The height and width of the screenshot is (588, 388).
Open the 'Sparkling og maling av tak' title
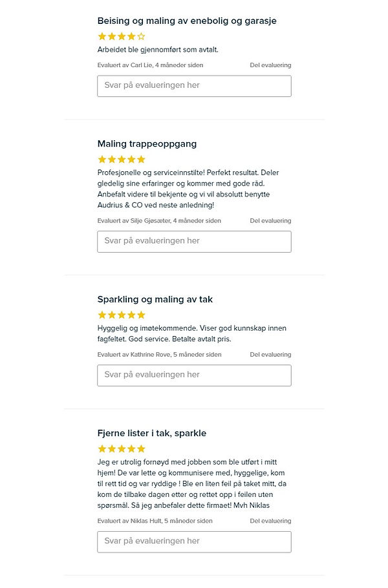click(x=155, y=299)
